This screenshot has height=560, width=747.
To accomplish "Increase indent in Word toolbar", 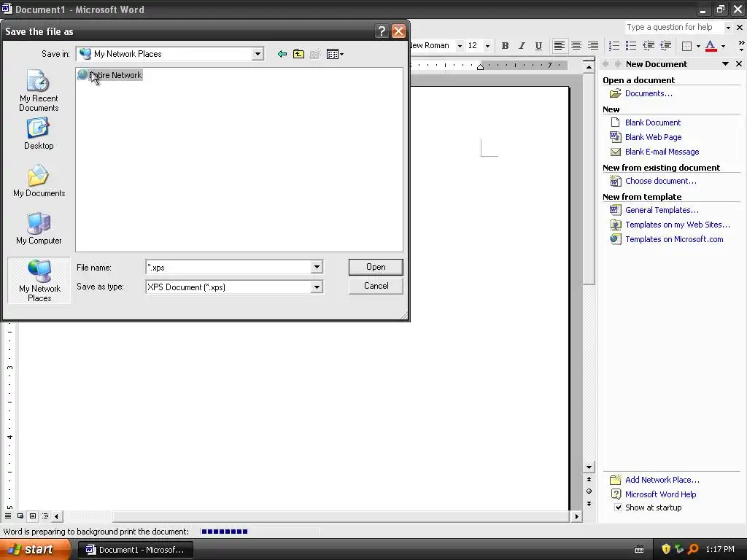I will (x=665, y=46).
